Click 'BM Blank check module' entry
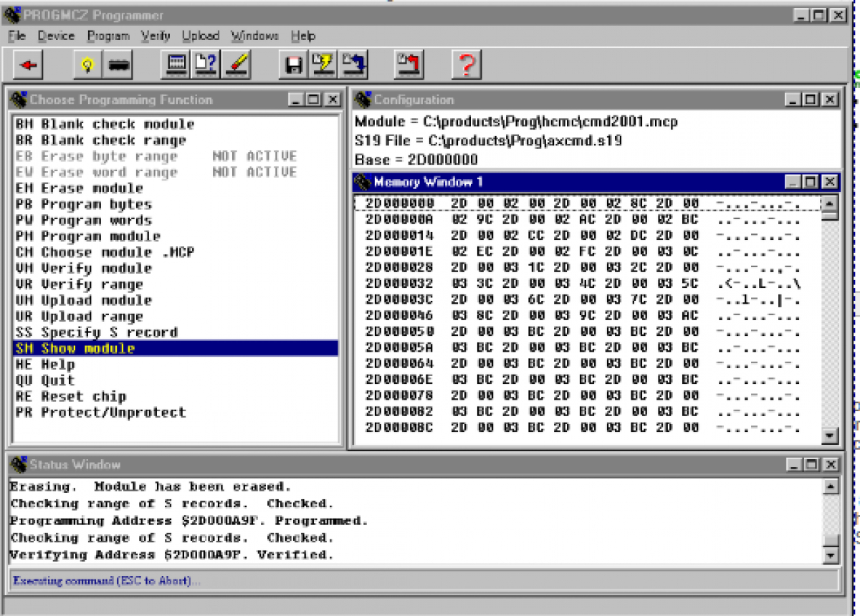This screenshot has height=616, width=860. tap(105, 124)
